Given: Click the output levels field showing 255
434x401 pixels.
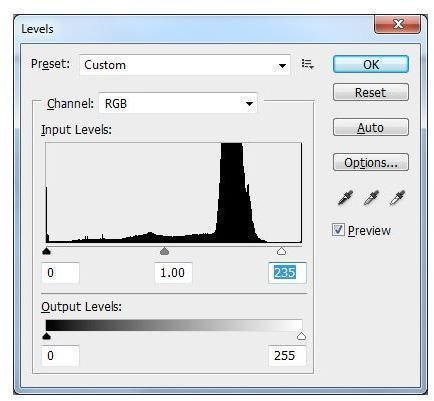Looking at the screenshot, I should [287, 356].
